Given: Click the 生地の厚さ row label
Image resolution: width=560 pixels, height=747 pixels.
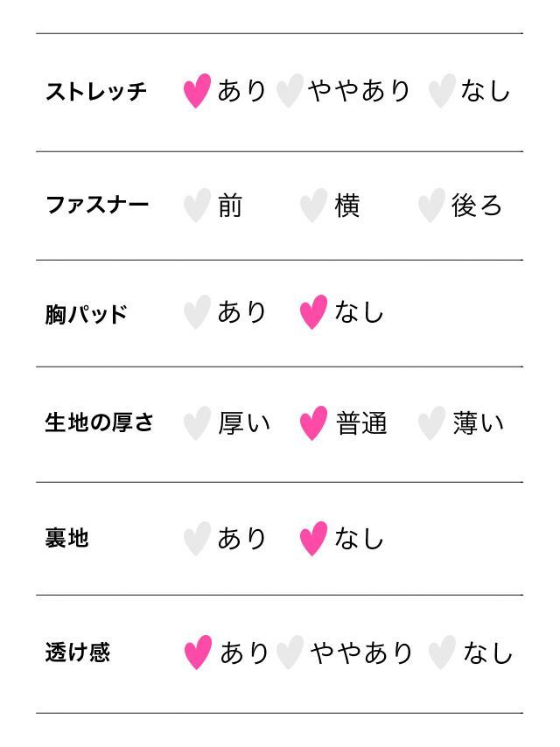Looking at the screenshot, I should [x=99, y=423].
